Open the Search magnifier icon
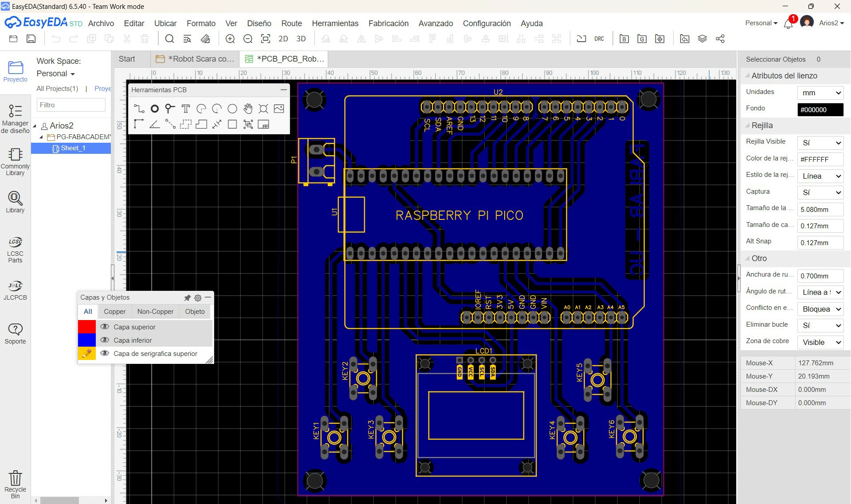 [169, 39]
